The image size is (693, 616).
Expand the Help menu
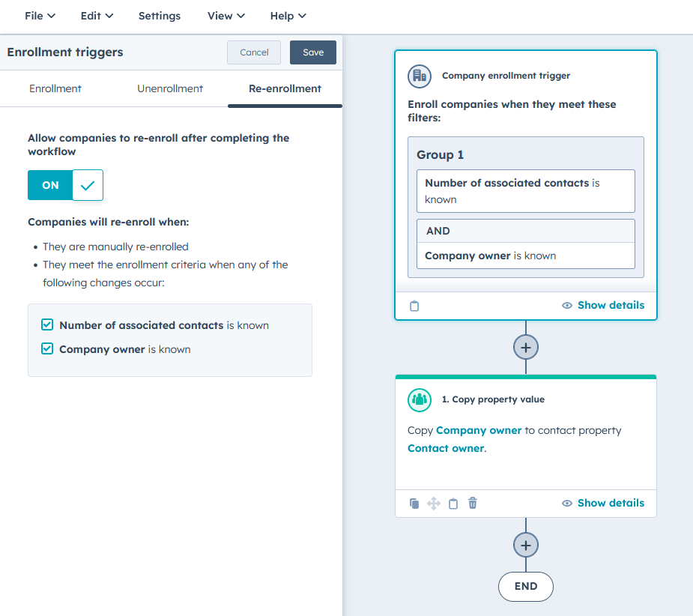click(x=288, y=15)
